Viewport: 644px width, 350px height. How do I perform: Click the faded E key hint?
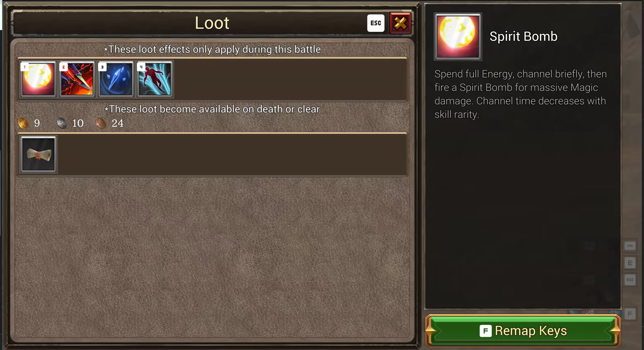pos(630,263)
